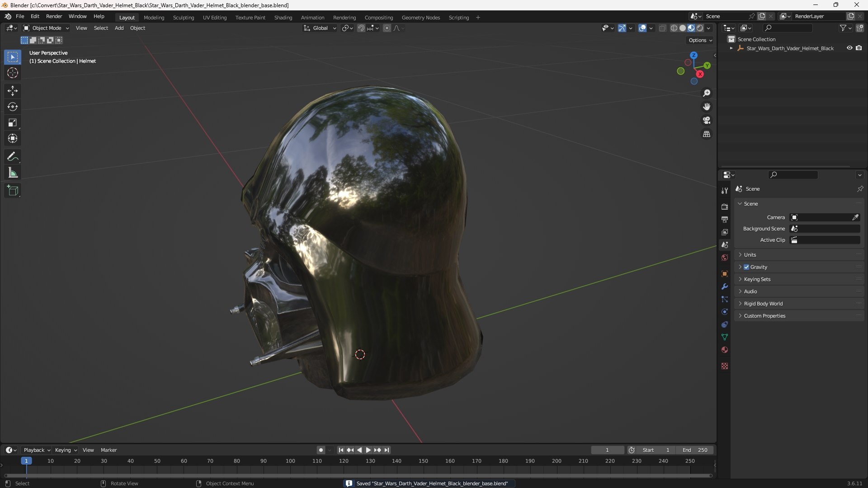868x488 pixels.
Task: Open the Tool properties tab
Action: tap(725, 191)
